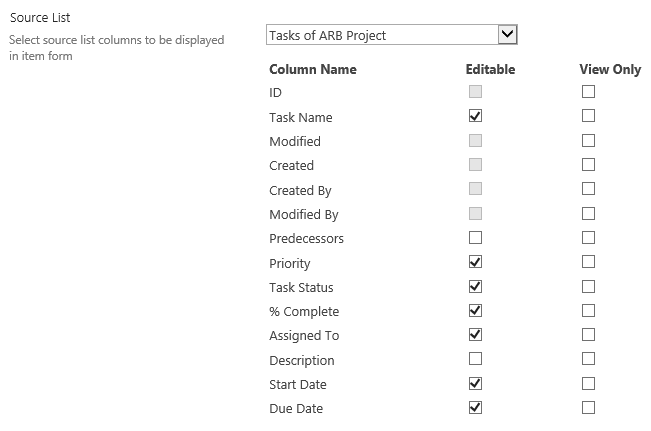651x431 pixels.
Task: Enable View Only for Modified
Action: 588,141
